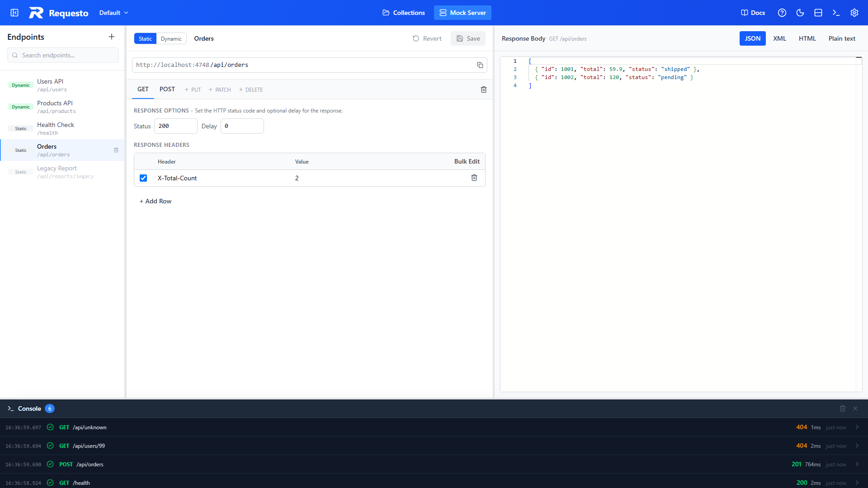Add PUT method

click(193, 89)
